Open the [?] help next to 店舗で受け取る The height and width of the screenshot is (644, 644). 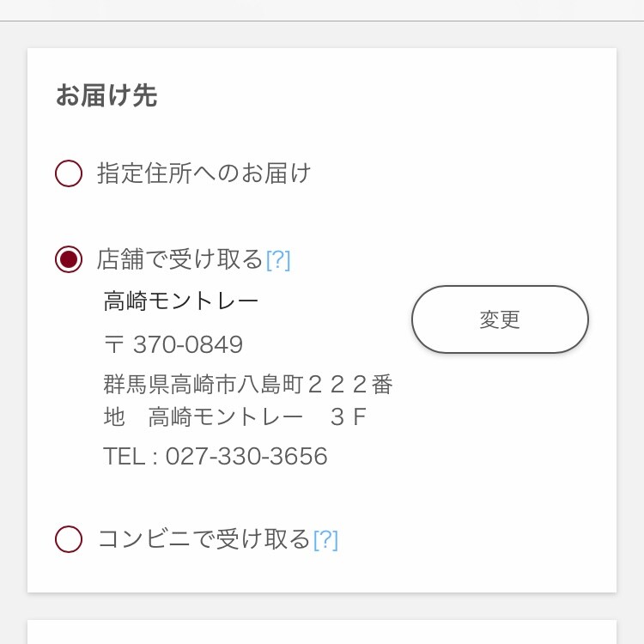coord(278,259)
